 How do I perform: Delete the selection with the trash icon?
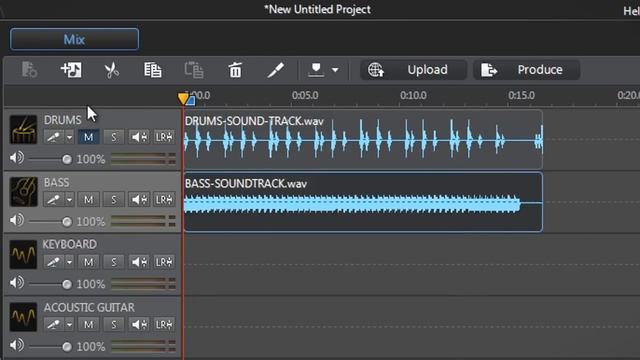coord(235,70)
